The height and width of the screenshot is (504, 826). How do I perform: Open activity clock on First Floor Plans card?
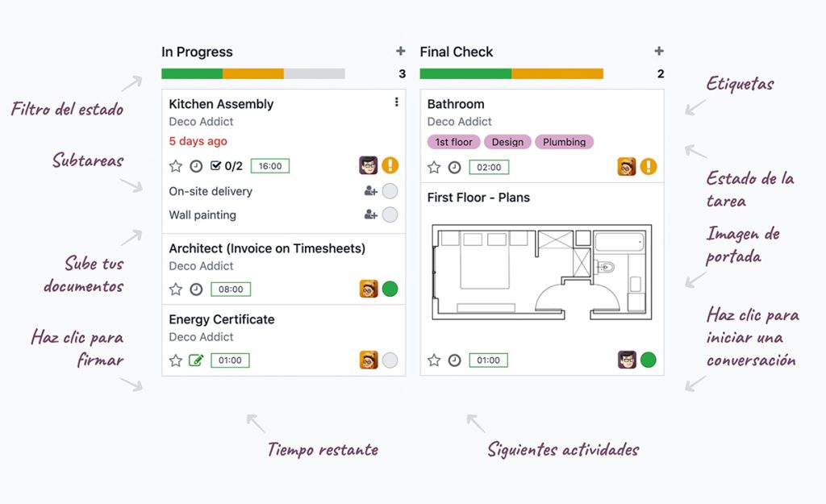click(455, 360)
